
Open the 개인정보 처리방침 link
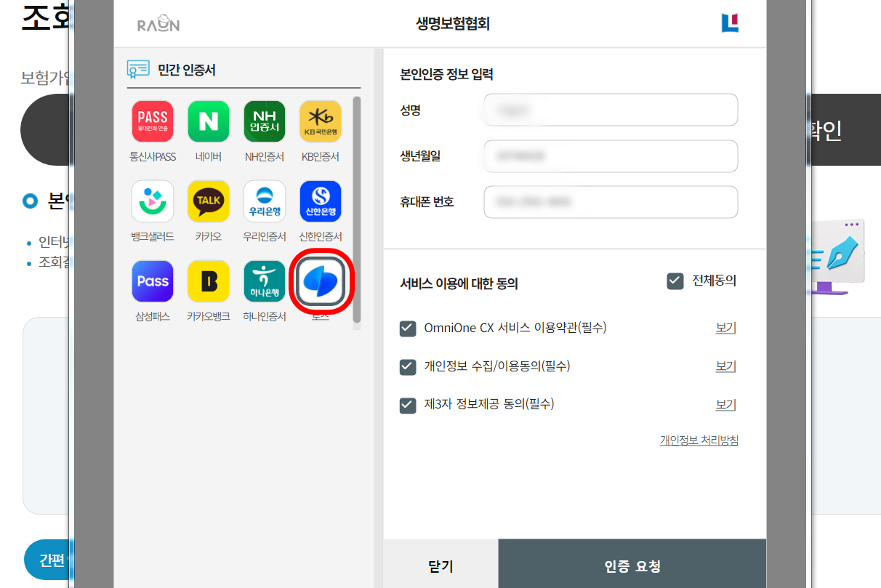pyautogui.click(x=699, y=440)
